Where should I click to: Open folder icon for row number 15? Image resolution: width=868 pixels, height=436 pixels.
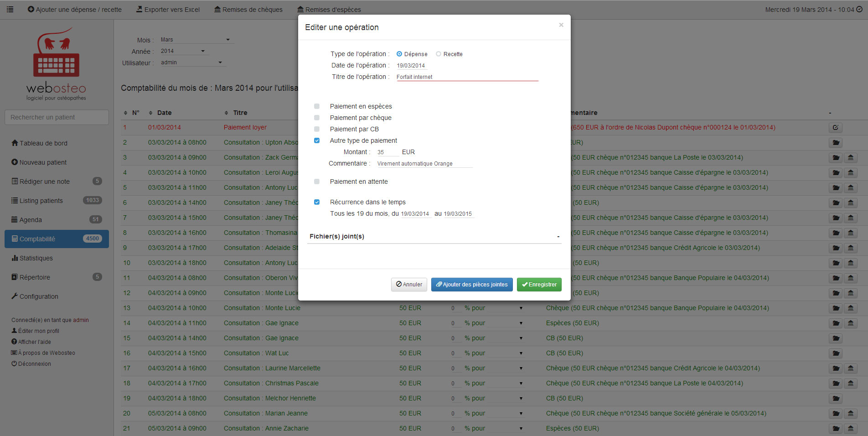pos(835,338)
